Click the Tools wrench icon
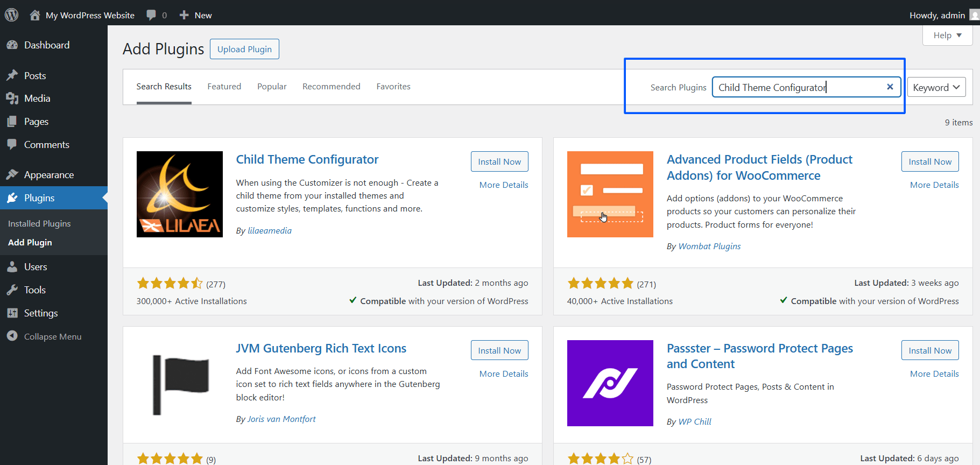 pos(12,290)
